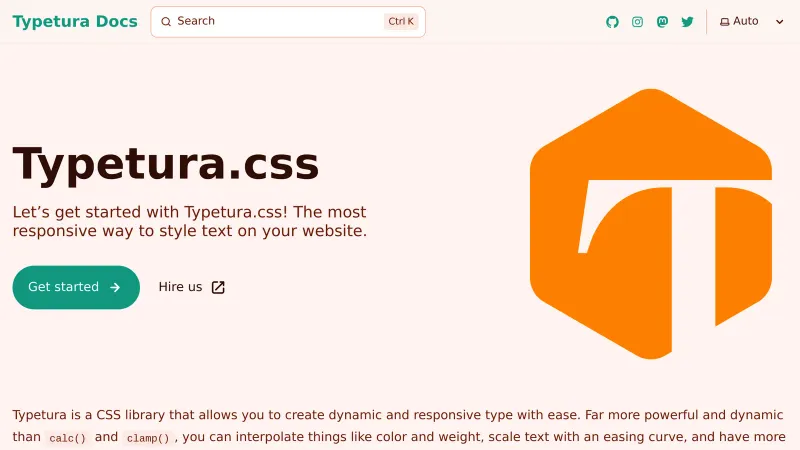This screenshot has height=450, width=800.
Task: Open the Auto theme select menu
Action: point(750,21)
